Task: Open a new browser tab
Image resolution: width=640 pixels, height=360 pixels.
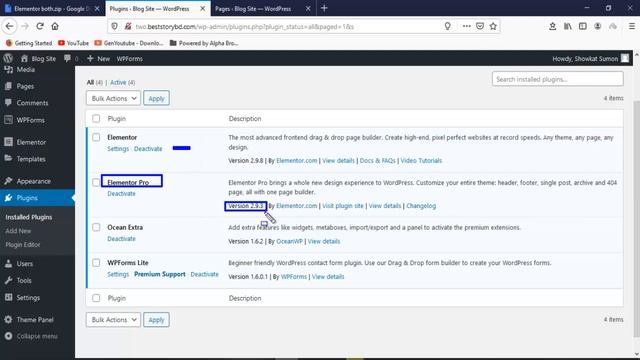Action: 324,8
